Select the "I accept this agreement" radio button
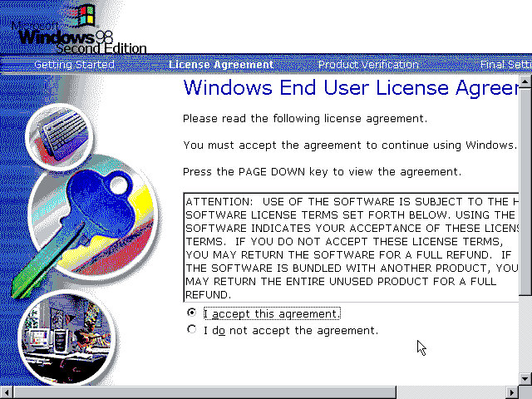The width and height of the screenshot is (532, 399). click(x=192, y=313)
